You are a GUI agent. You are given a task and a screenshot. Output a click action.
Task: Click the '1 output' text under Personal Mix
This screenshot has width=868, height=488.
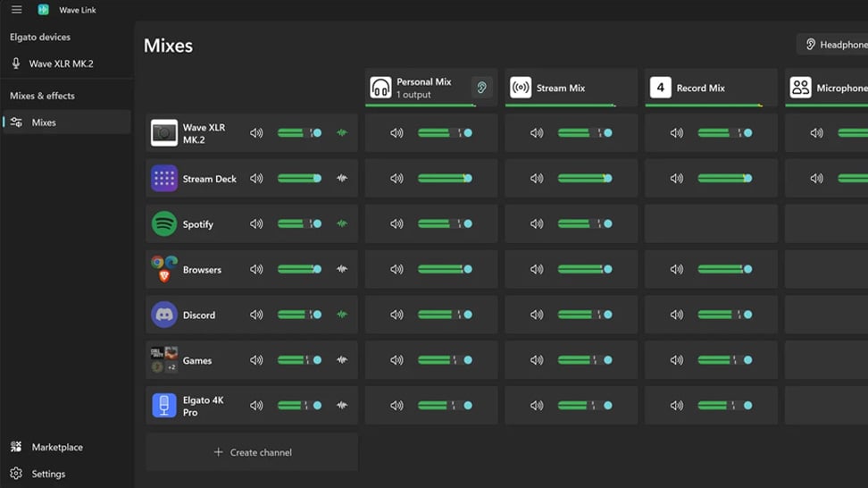click(413, 95)
